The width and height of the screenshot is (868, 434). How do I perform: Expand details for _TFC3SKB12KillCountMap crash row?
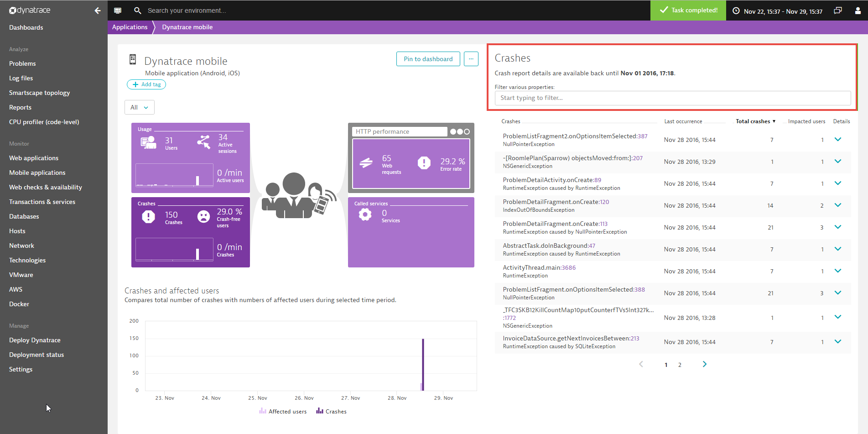point(838,317)
